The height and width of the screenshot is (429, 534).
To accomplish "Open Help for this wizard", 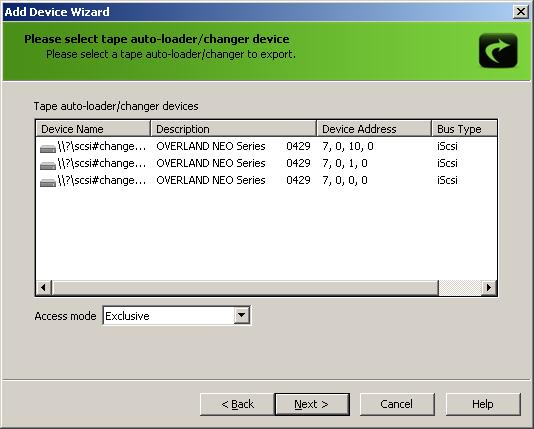I will click(x=483, y=404).
